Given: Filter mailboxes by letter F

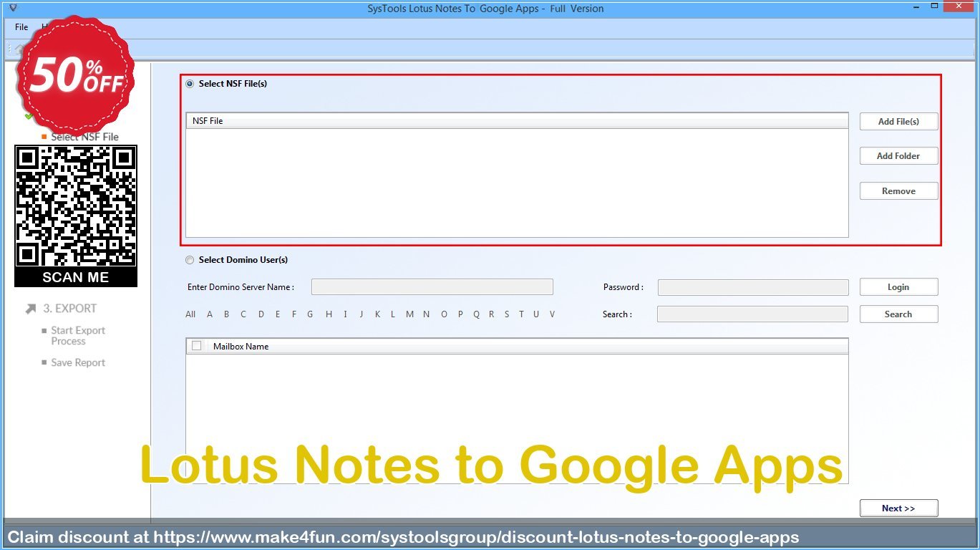Looking at the screenshot, I should [x=294, y=314].
